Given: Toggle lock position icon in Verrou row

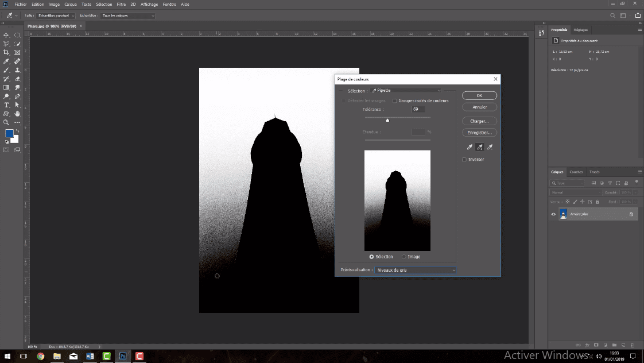Looking at the screenshot, I should click(x=583, y=202).
